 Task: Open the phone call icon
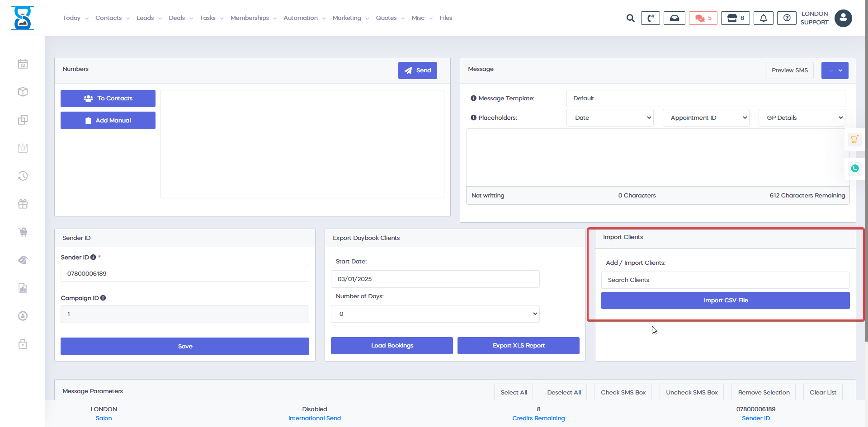point(650,18)
